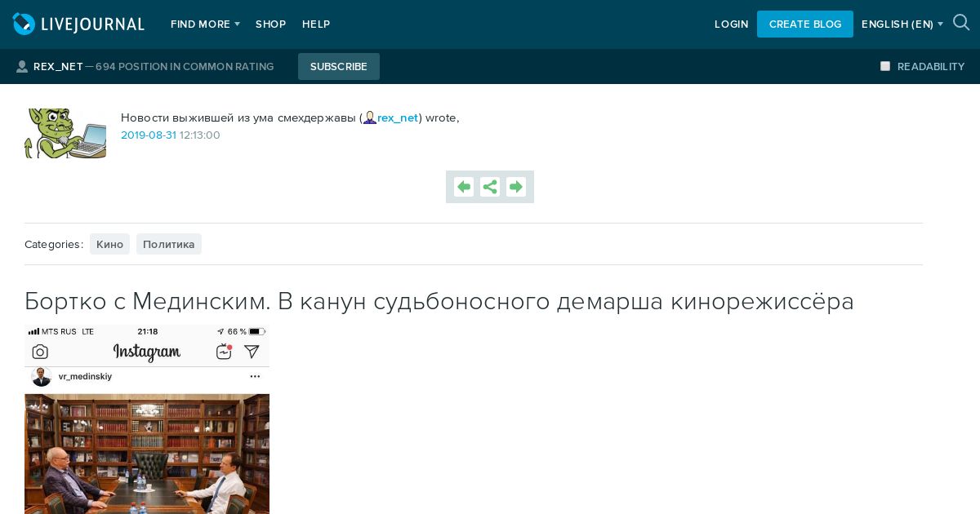Open the Shop menu item
The height and width of the screenshot is (514, 980).
[270, 24]
